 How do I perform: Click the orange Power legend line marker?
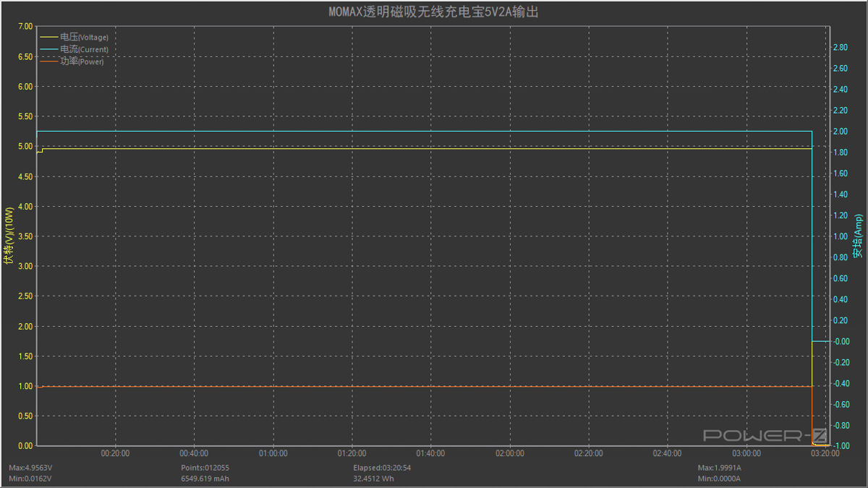[x=49, y=61]
